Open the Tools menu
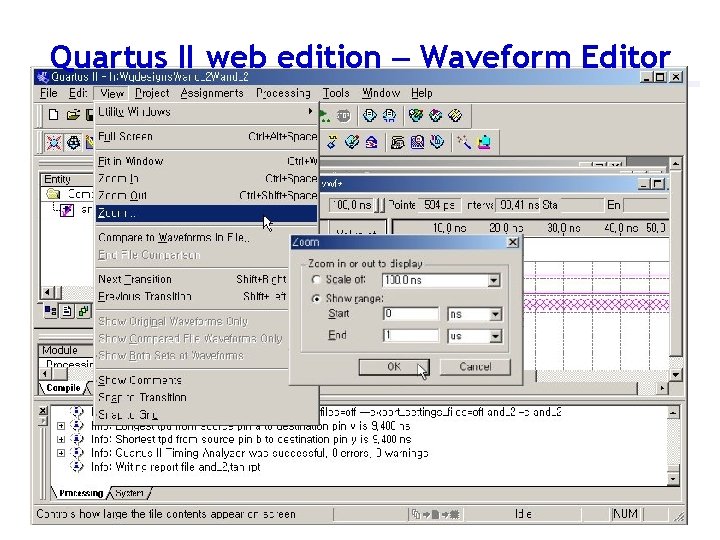This screenshot has height=540, width=720. (336, 93)
